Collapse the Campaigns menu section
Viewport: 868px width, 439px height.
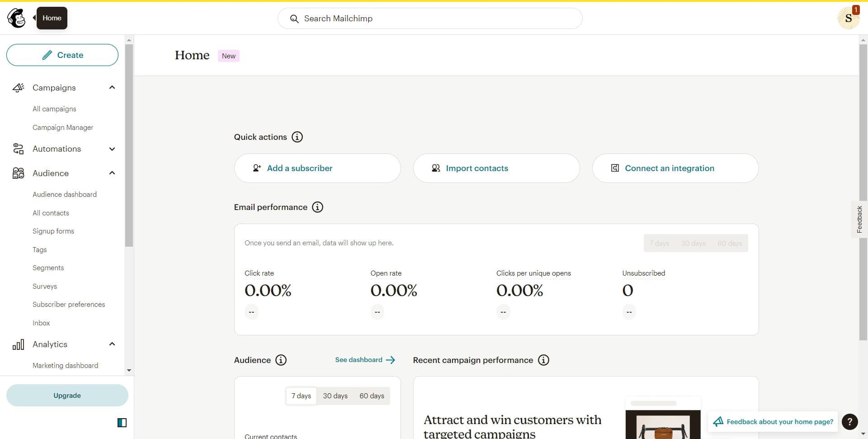coord(112,88)
